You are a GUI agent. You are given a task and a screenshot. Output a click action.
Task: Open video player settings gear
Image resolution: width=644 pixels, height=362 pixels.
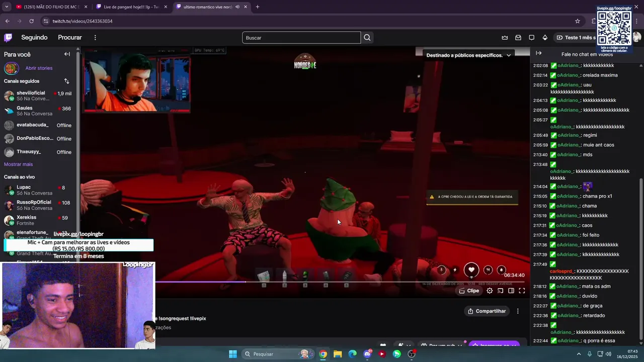pyautogui.click(x=490, y=291)
